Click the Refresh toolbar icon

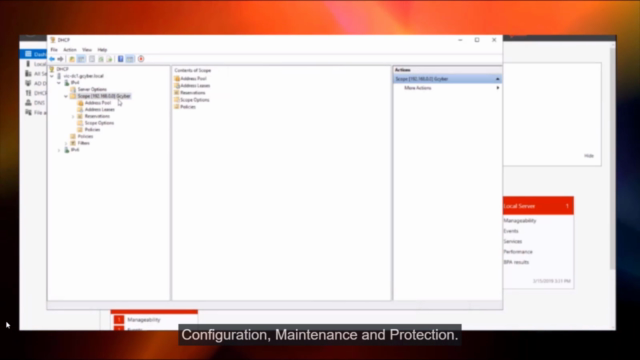101,59
